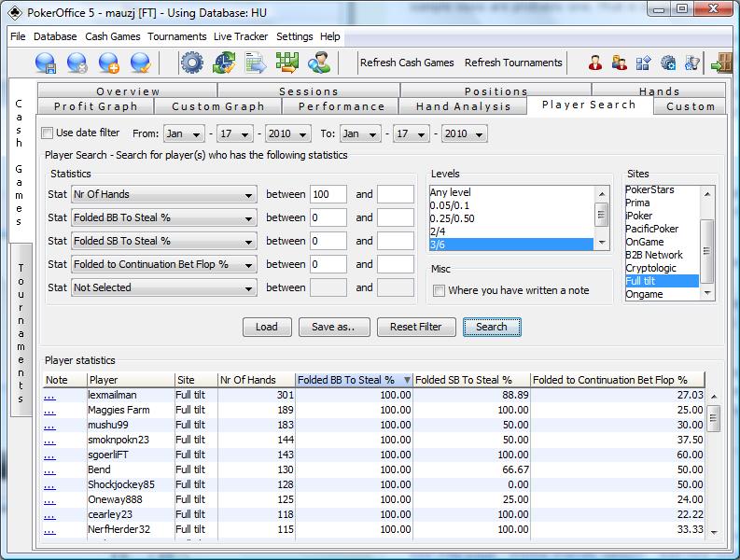
Task: Click the single red player icon
Action: coord(595,63)
